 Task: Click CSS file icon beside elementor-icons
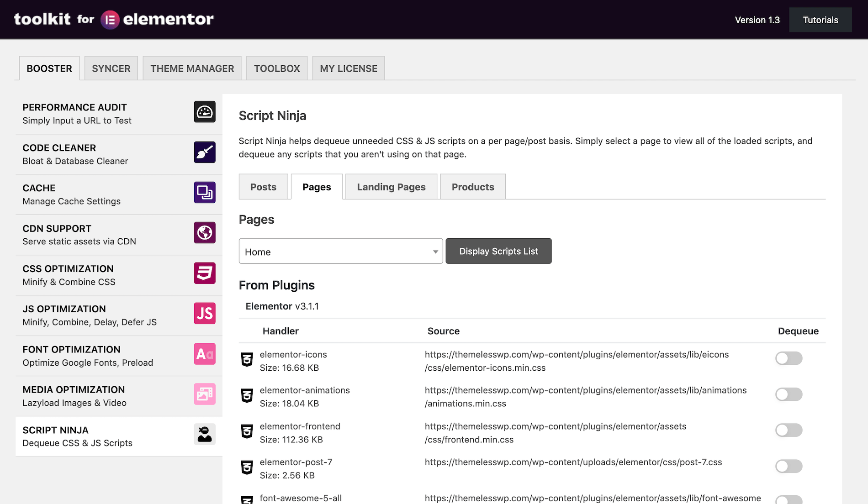tap(247, 359)
